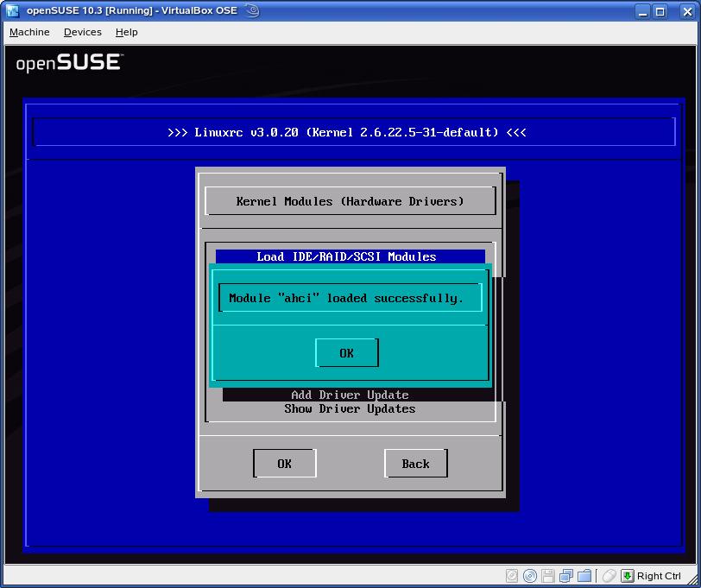Viewport: 701px width, 588px height.
Task: Select Load IDE/RAID/SCSI Modules entry
Action: tap(350, 256)
